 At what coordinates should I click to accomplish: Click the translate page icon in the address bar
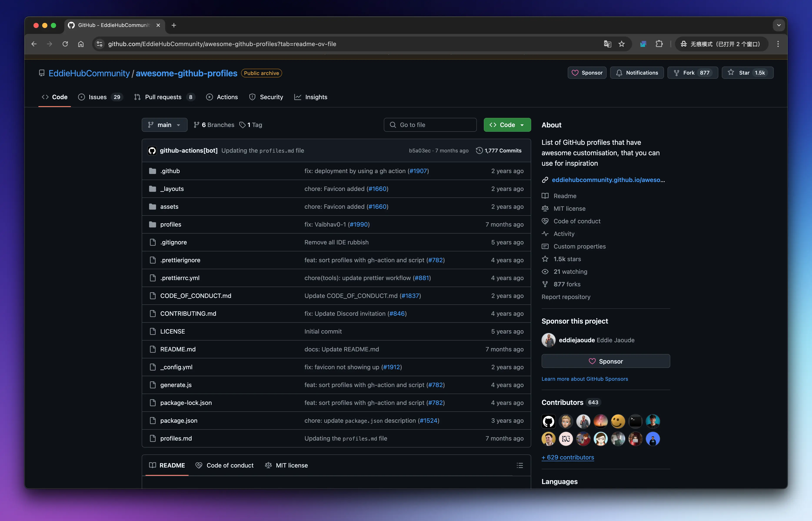tap(607, 44)
